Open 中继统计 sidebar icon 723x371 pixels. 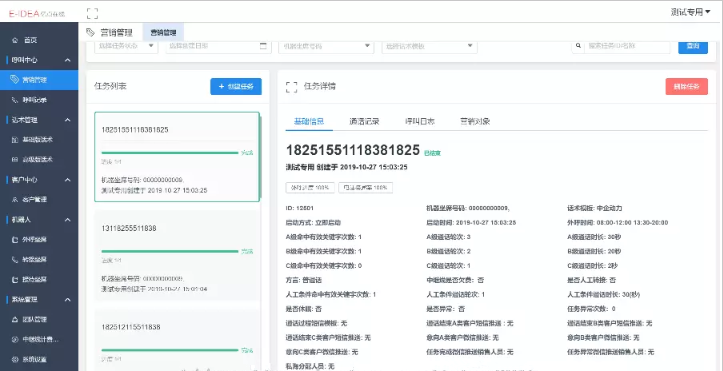click(14, 339)
